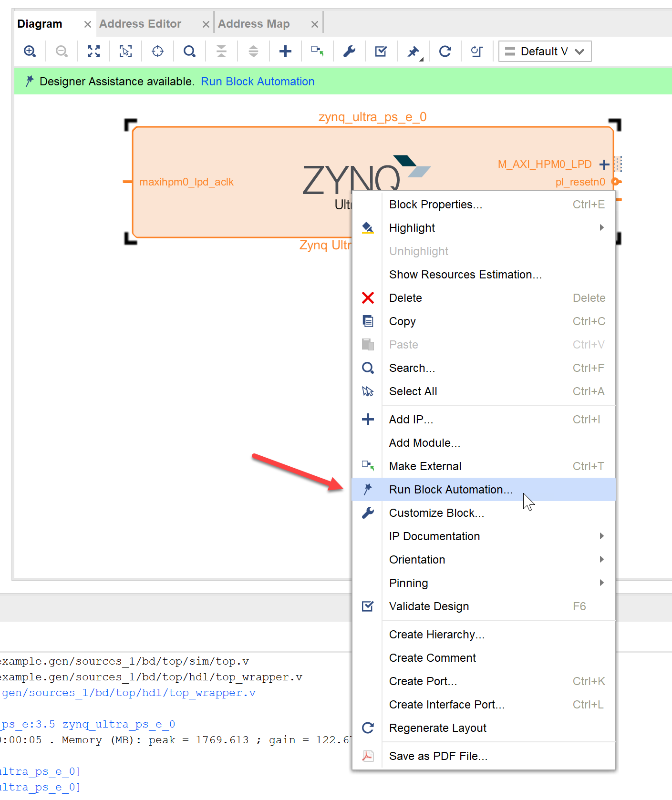The width and height of the screenshot is (672, 800).
Task: Choose Create Interface Port menu item
Action: click(x=484, y=705)
